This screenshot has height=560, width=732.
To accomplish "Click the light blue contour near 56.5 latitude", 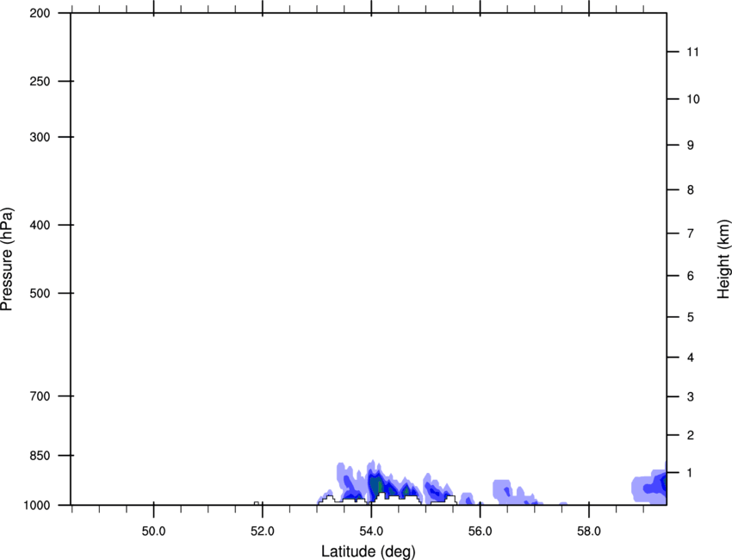I will pyautogui.click(x=503, y=489).
